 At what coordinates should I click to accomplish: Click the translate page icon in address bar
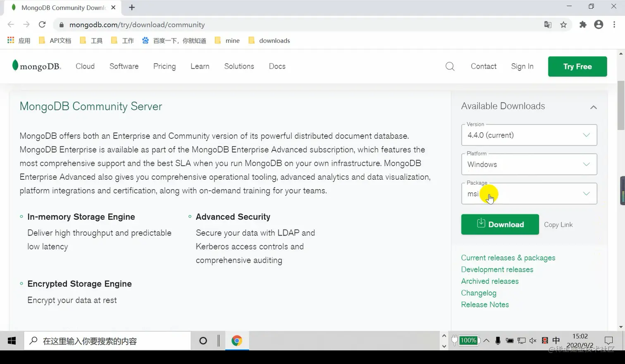pos(548,25)
